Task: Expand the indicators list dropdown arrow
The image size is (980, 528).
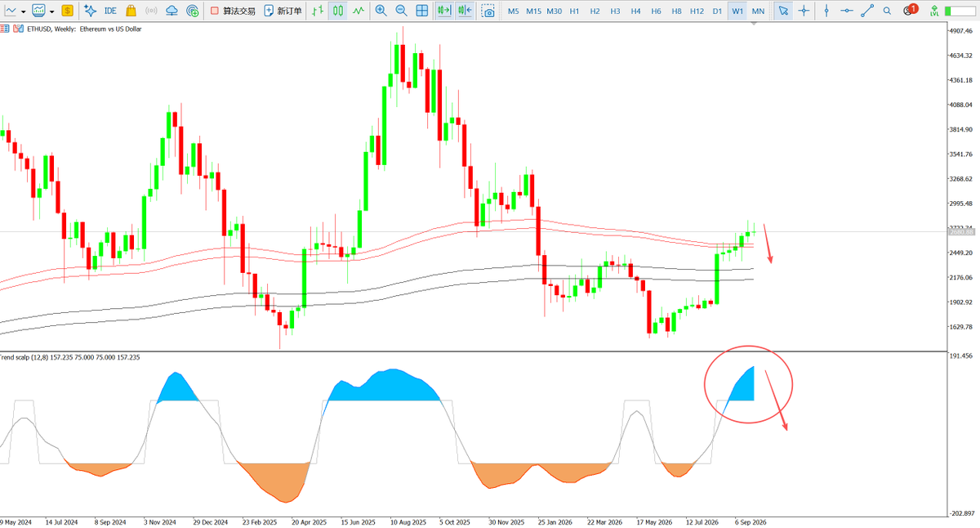Action: tap(51, 11)
